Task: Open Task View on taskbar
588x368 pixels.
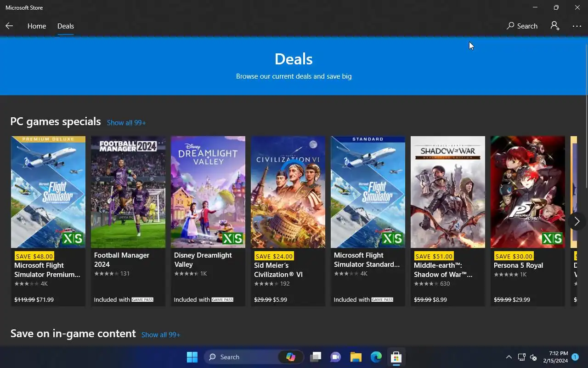Action: tap(315, 357)
